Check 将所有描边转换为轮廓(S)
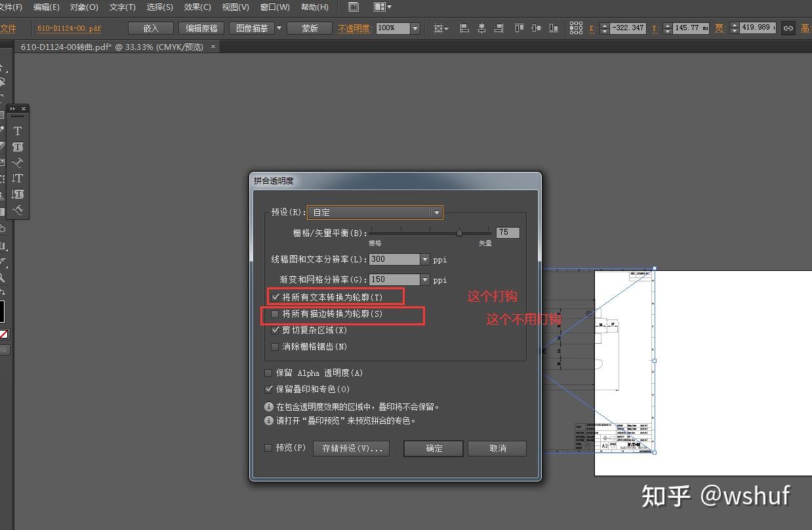This screenshot has height=530, width=812. [x=275, y=314]
